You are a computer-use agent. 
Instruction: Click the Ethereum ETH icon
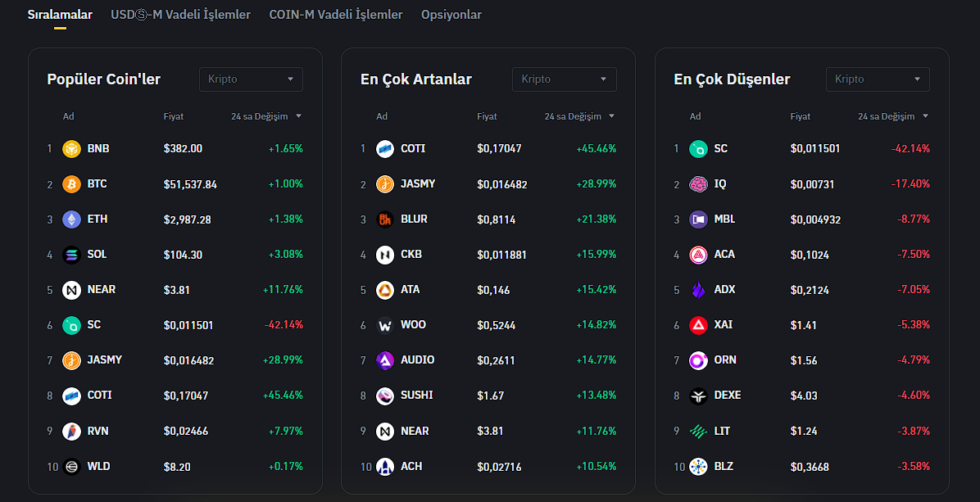coord(71,219)
